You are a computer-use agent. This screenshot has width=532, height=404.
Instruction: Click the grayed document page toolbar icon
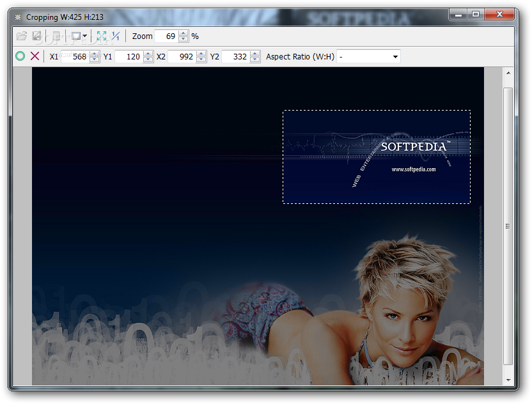click(x=56, y=36)
